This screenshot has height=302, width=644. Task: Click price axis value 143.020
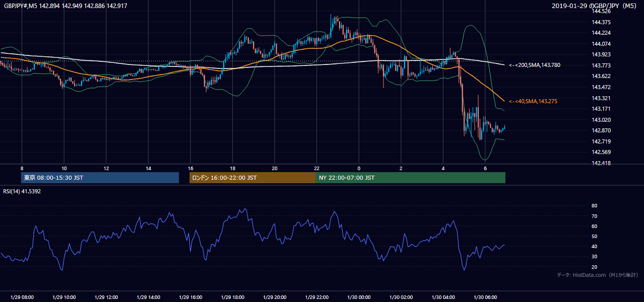tap(601, 120)
